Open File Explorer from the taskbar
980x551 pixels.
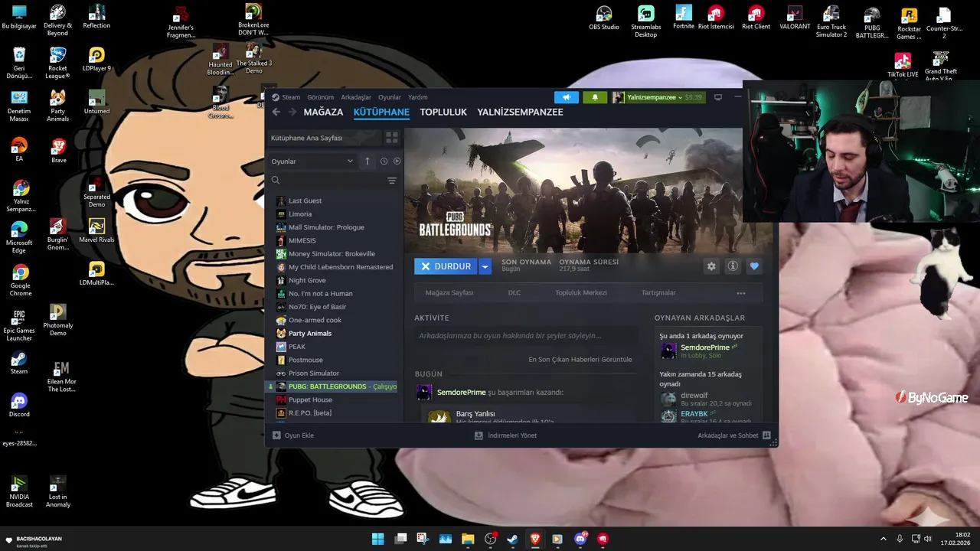[x=468, y=539]
